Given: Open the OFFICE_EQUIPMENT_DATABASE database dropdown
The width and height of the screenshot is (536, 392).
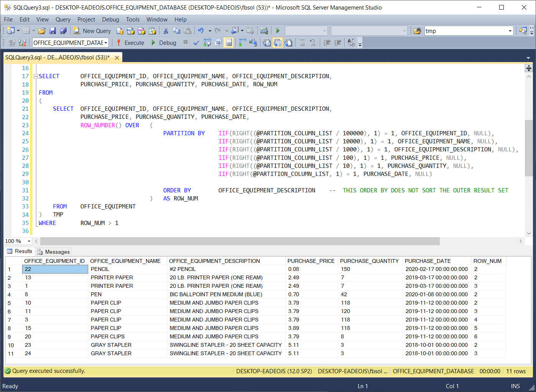Looking at the screenshot, I should tap(105, 43).
